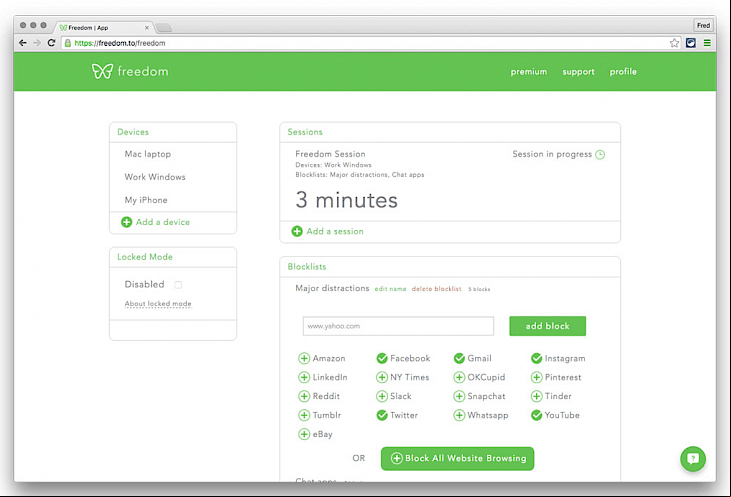Image resolution: width=731 pixels, height=497 pixels.
Task: Open the support page
Action: 578,72
